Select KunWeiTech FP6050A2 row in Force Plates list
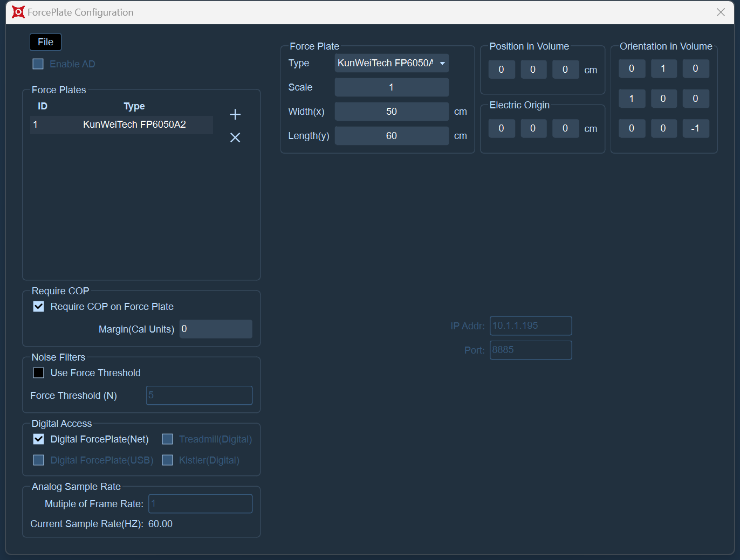Image resolution: width=740 pixels, height=560 pixels. (x=122, y=125)
